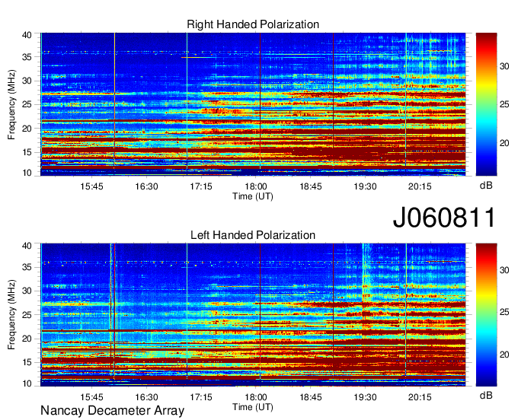
Task: Click the 17:15 time tick under Right Handed plot
Action: (201, 186)
